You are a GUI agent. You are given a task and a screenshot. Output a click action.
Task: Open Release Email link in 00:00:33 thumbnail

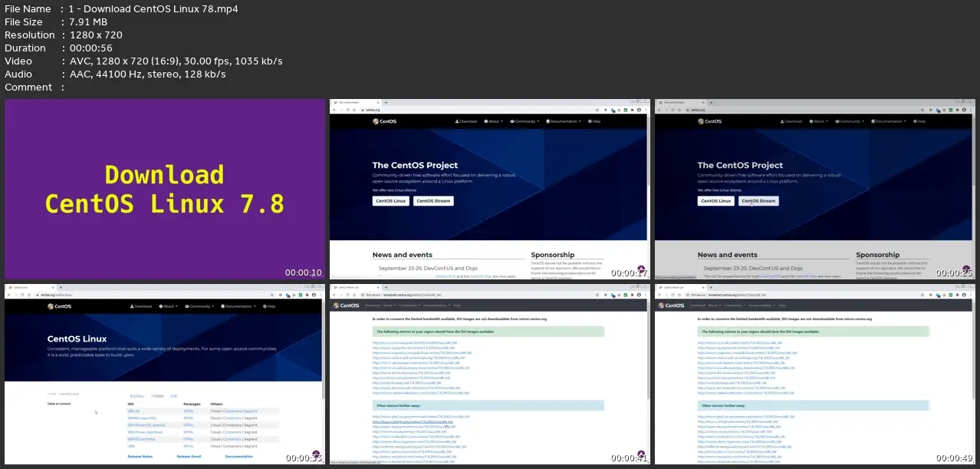189,457
